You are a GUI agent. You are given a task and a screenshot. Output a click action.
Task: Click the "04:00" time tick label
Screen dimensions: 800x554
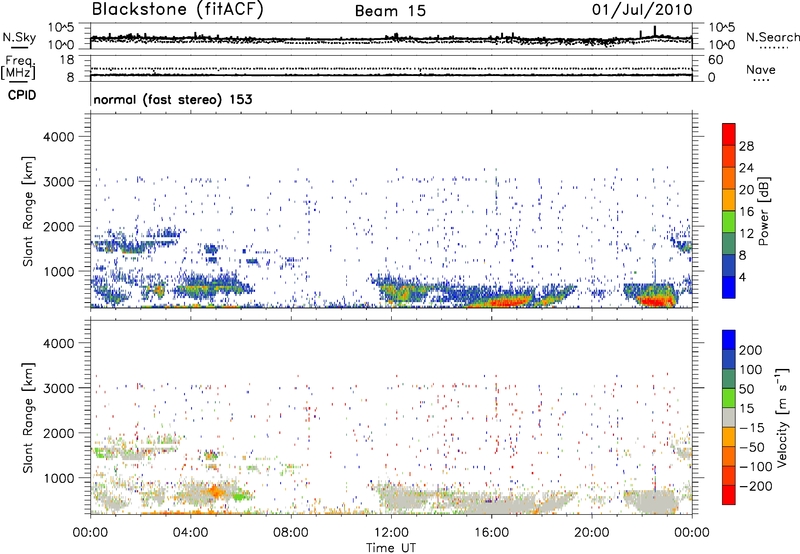click(x=190, y=533)
